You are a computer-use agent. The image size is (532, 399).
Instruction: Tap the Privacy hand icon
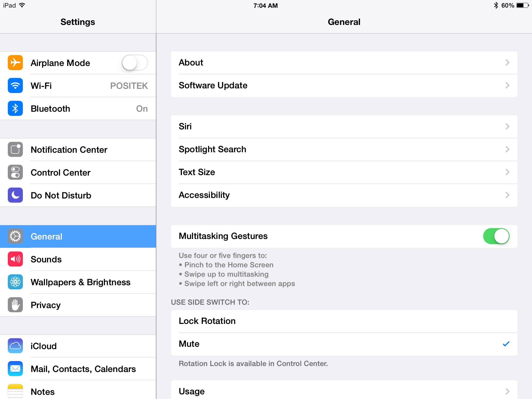[x=15, y=305]
